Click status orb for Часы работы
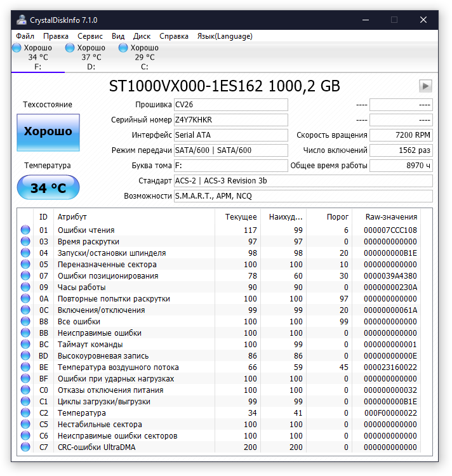The width and height of the screenshot is (452, 476). [25, 287]
